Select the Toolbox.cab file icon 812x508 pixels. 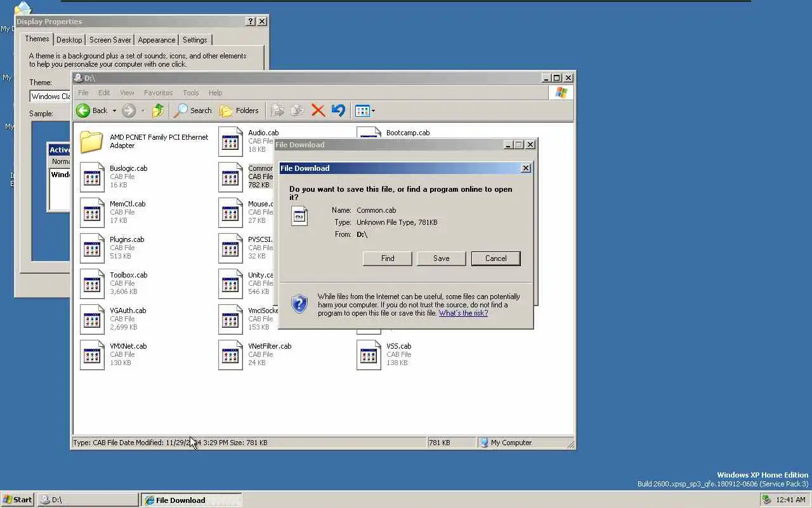pos(92,284)
